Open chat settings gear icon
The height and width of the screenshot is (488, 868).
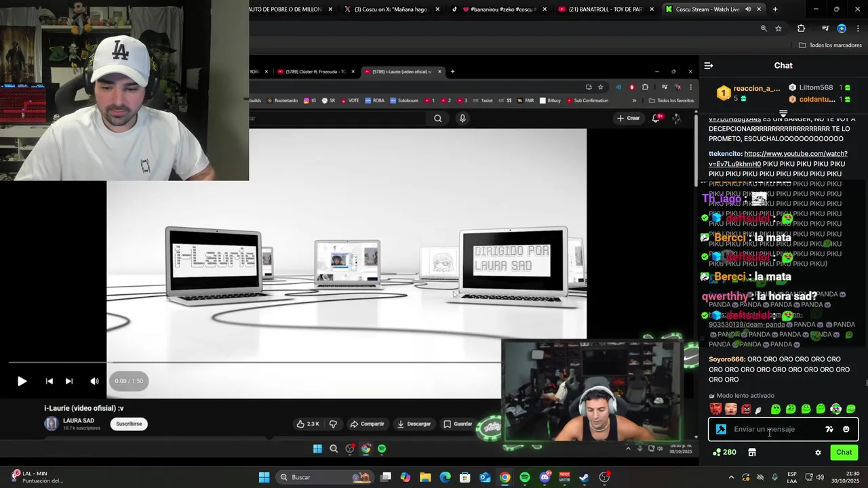(818, 452)
